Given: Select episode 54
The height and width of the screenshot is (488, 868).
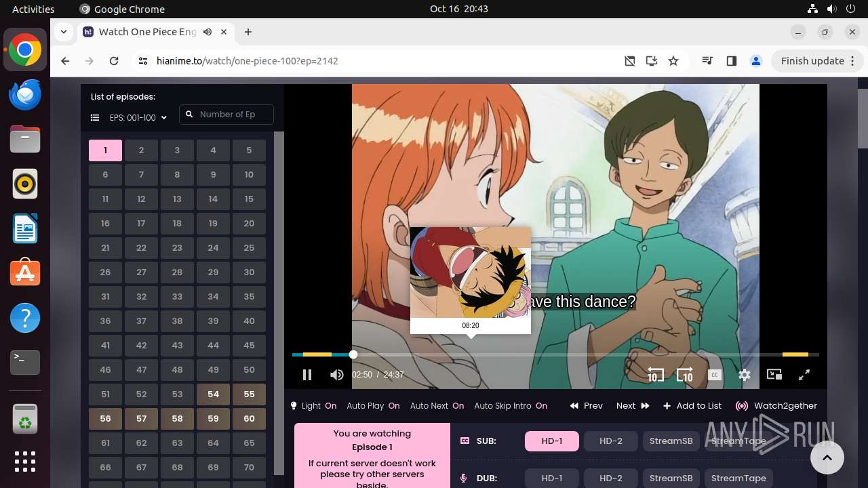Looking at the screenshot, I should click(213, 394).
